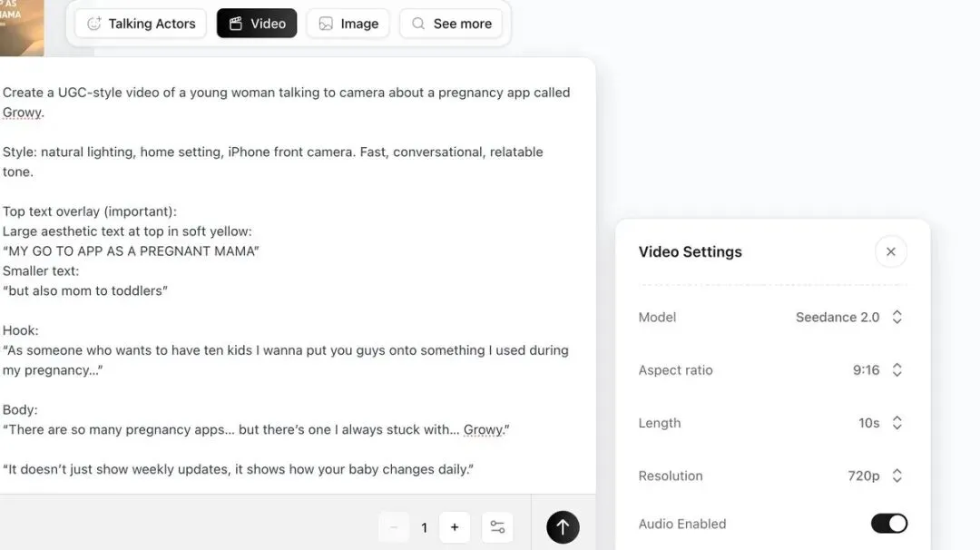Image resolution: width=980 pixels, height=550 pixels.
Task: Click the "Smaller text:" line
Action: (41, 271)
